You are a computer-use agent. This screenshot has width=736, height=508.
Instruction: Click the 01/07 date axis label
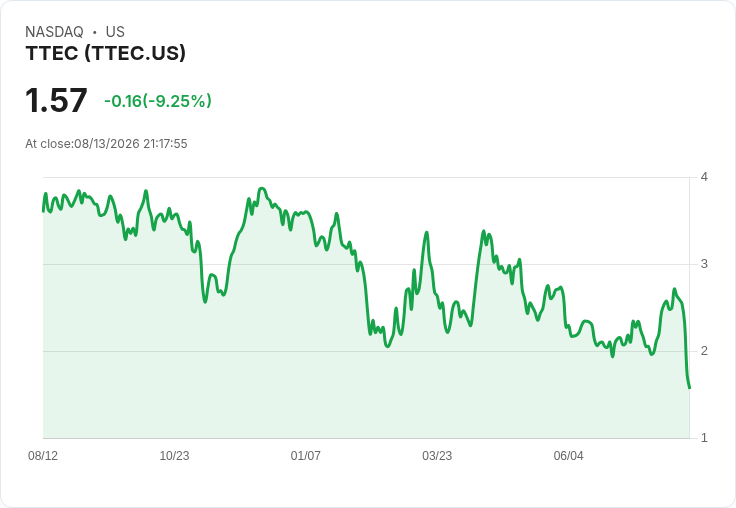click(x=306, y=455)
